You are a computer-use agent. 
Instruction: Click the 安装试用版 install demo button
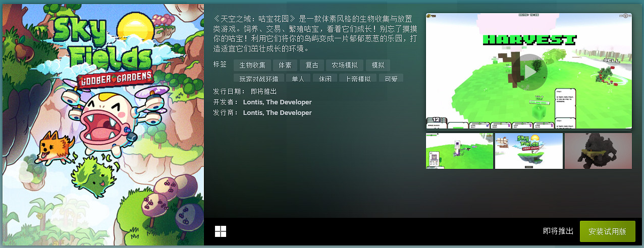point(607,231)
